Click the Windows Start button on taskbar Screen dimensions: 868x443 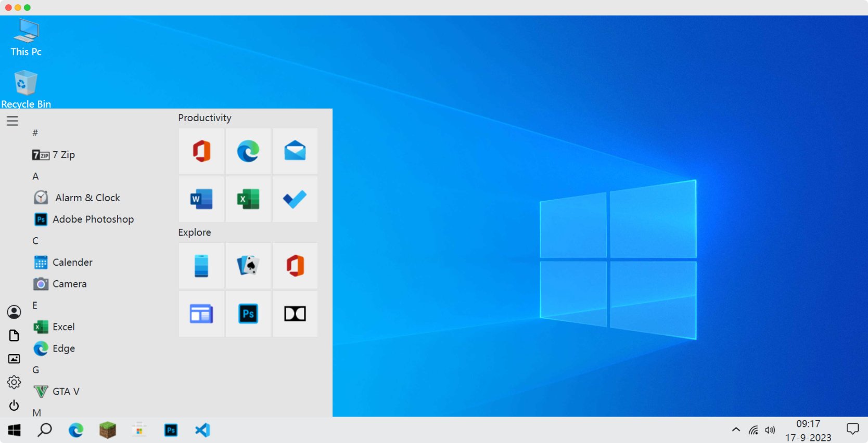pos(14,430)
